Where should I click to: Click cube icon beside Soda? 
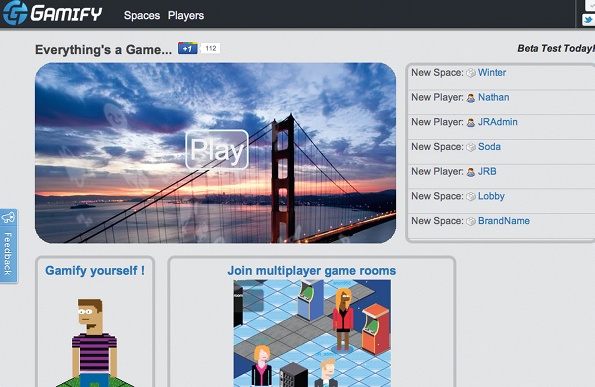pyautogui.click(x=471, y=147)
